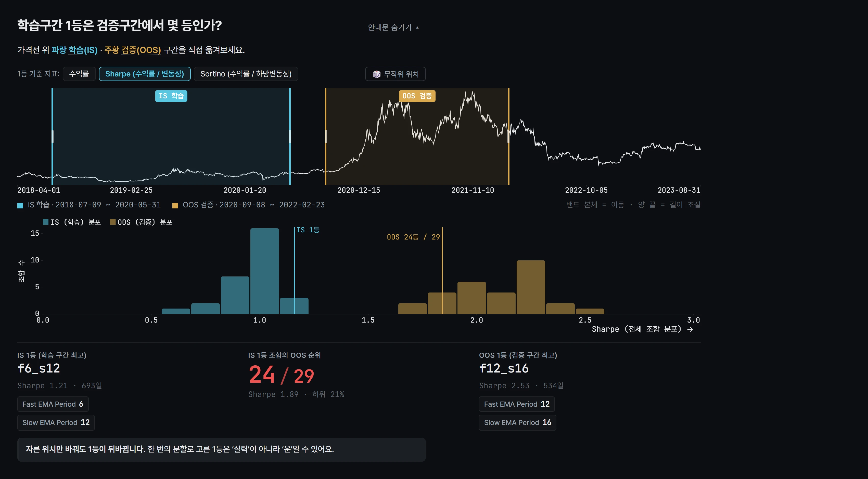Click the OOS 검증 band label

pyautogui.click(x=417, y=96)
